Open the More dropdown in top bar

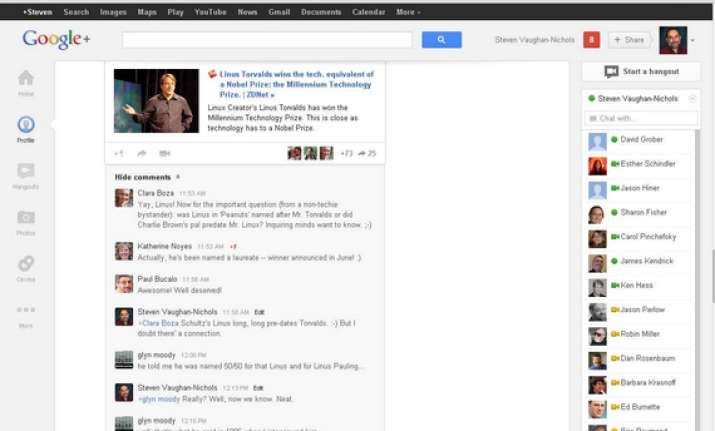click(408, 12)
